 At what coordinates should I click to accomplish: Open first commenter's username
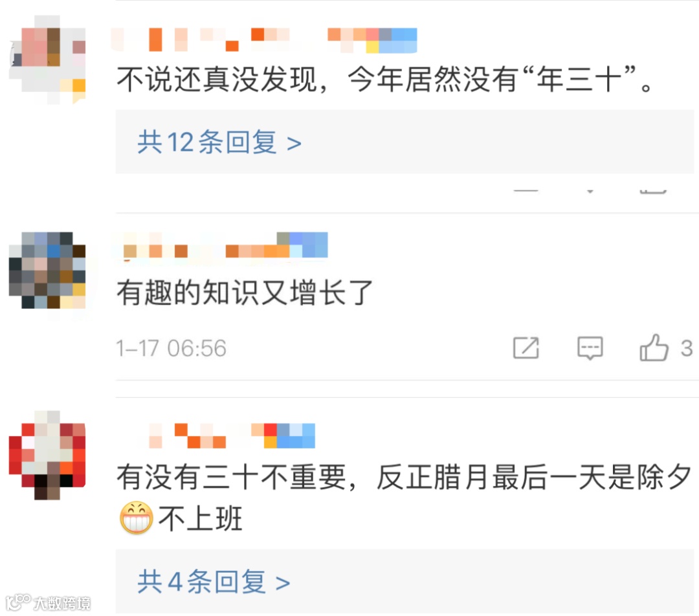(264, 40)
